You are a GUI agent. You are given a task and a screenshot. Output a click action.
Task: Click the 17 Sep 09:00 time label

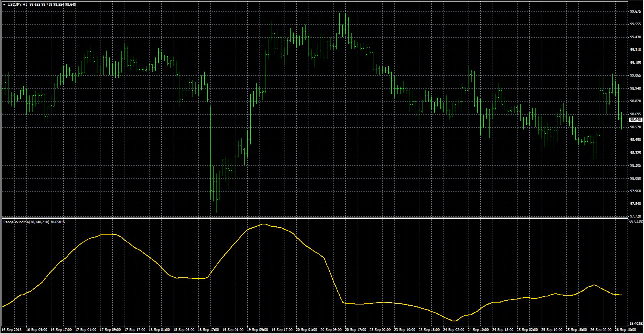click(x=110, y=330)
